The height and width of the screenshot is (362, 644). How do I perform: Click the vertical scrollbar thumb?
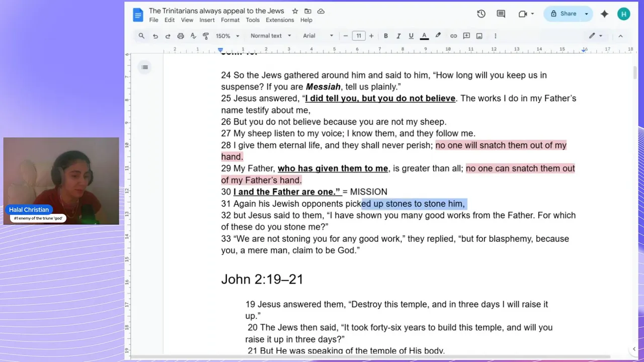(x=635, y=72)
